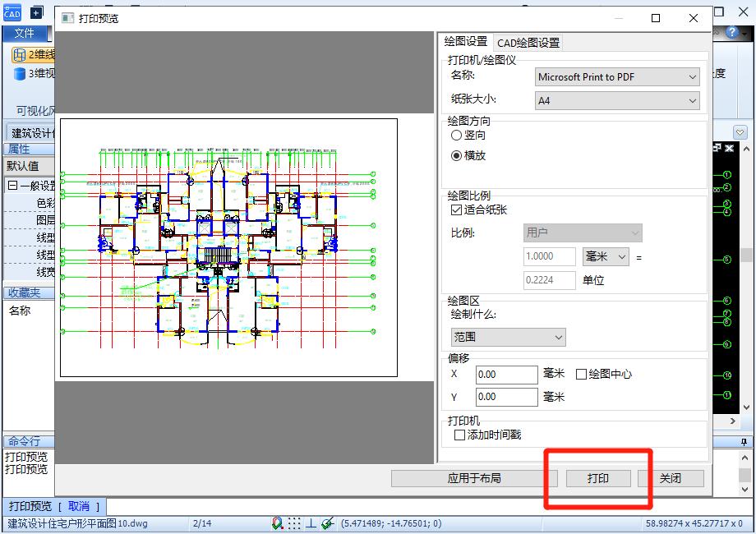Click the 线宽 property row
756x534 pixels.
(x=30, y=272)
